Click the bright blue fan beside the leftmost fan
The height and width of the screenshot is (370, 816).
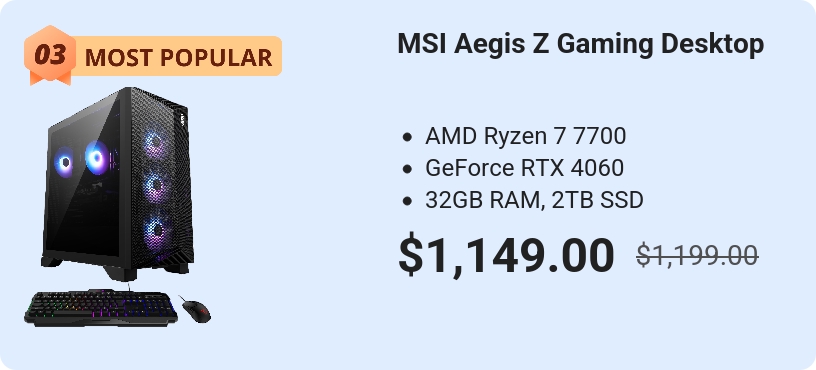(97, 157)
